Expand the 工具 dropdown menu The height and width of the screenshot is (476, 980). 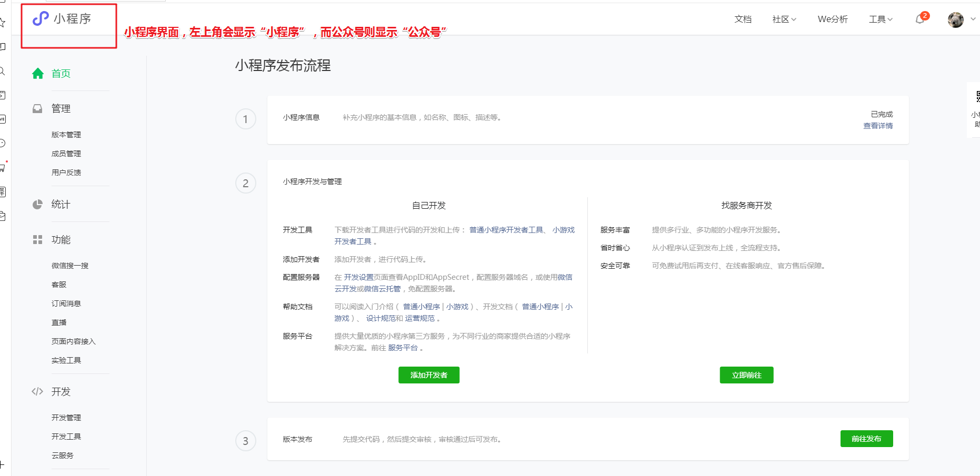coord(881,19)
